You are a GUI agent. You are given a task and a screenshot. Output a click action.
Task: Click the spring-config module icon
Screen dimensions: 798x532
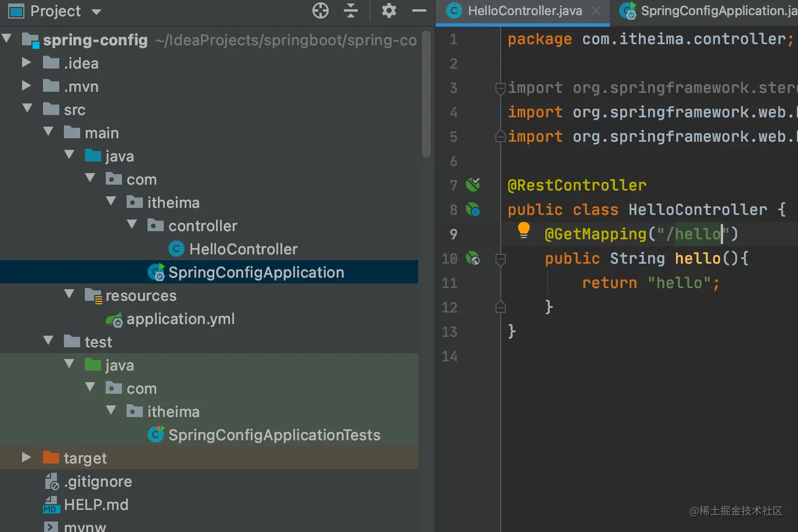click(x=30, y=39)
